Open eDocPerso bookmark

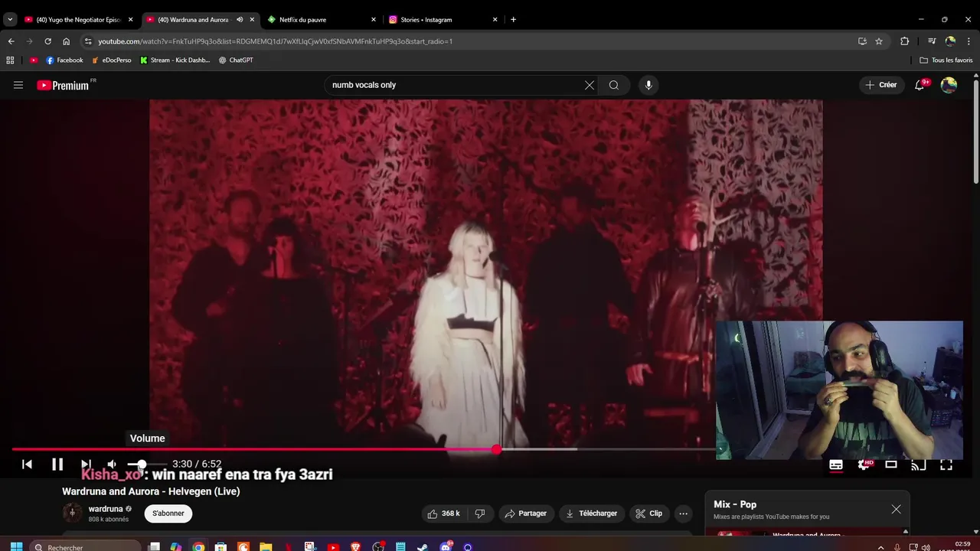[x=112, y=60]
